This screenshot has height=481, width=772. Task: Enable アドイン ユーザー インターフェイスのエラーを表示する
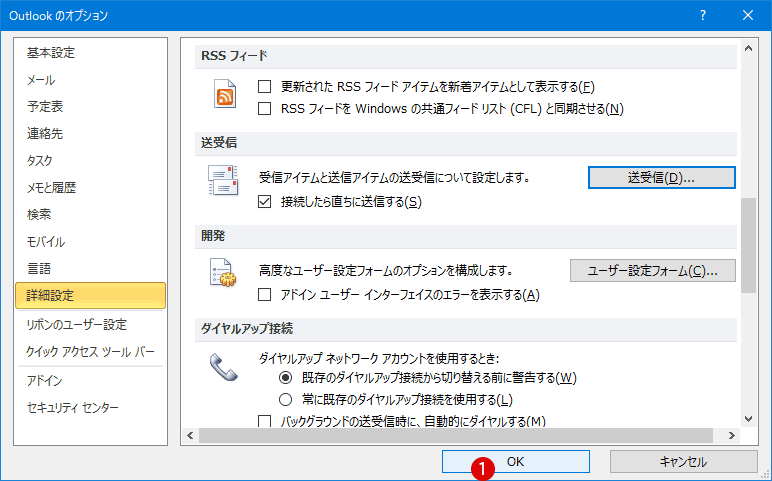tap(265, 294)
